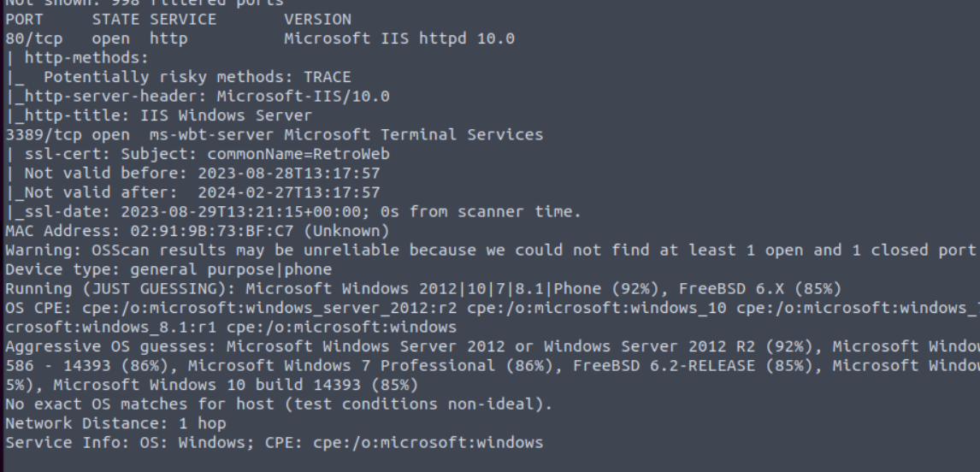Click 'Microsoft-IIS/10.0' server header value
Viewport: 980px width, 472px height.
pos(303,97)
